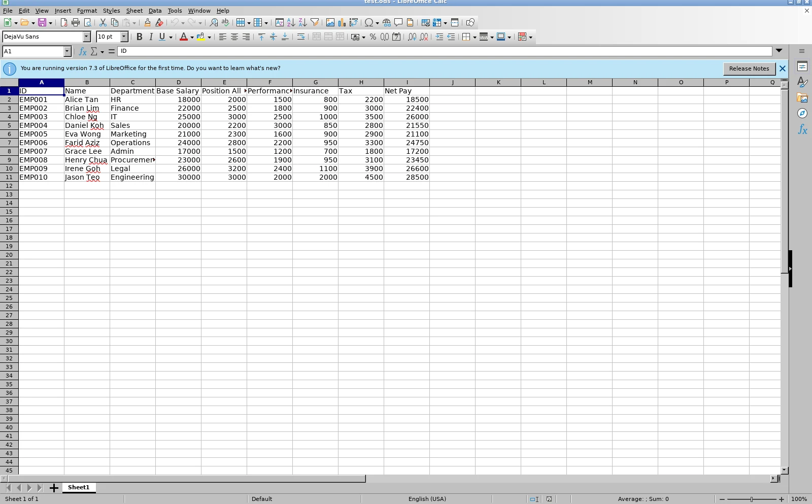Viewport: 812px width, 504px height.
Task: Center the cell contents vertically
Action: [x=274, y=37]
